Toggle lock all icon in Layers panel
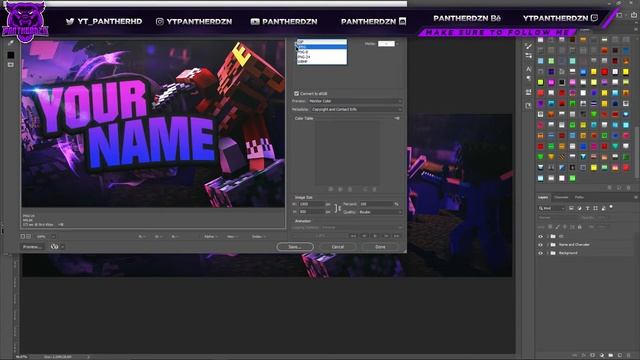The width and height of the screenshot is (640, 360). pos(580,227)
